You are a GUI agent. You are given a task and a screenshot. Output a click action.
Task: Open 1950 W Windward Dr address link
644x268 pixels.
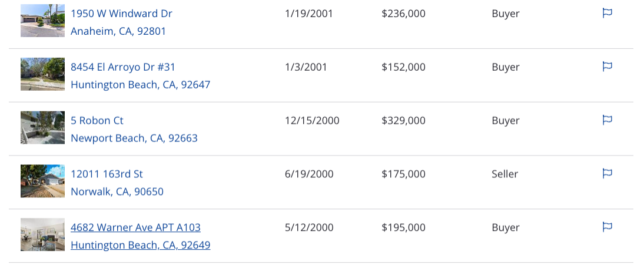tap(121, 14)
